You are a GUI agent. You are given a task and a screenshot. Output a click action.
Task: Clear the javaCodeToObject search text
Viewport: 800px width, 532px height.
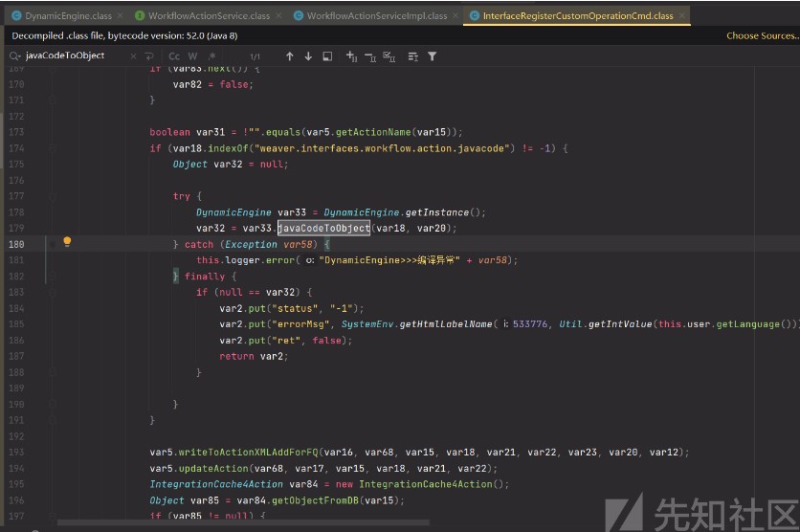point(133,56)
